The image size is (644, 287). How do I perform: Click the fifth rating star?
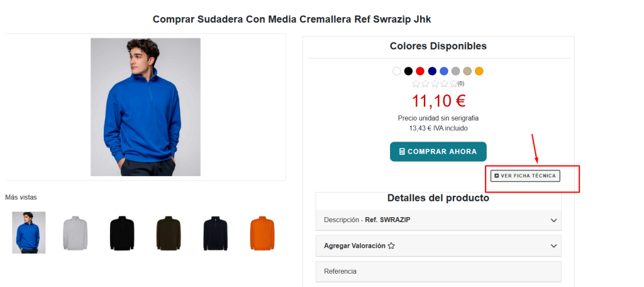(x=453, y=84)
